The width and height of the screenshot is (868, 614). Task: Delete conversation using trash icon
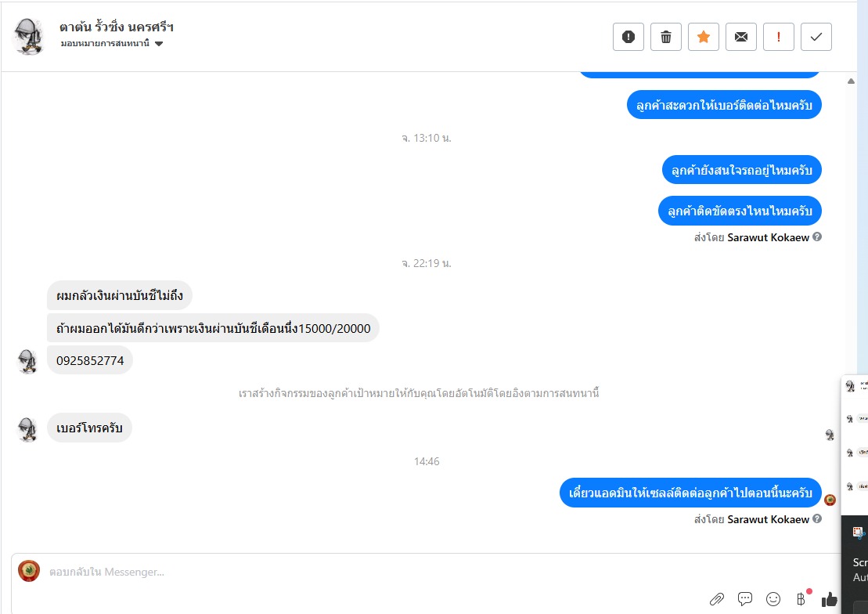(x=666, y=37)
